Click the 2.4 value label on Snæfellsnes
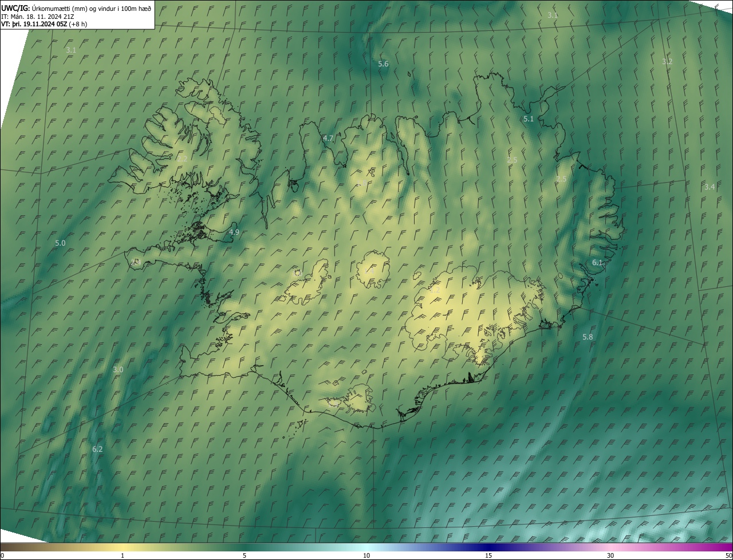 click(x=136, y=262)
